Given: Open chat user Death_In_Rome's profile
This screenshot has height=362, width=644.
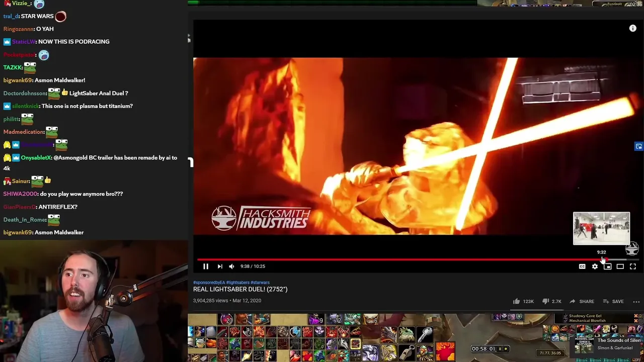Looking at the screenshot, I should pyautogui.click(x=25, y=220).
